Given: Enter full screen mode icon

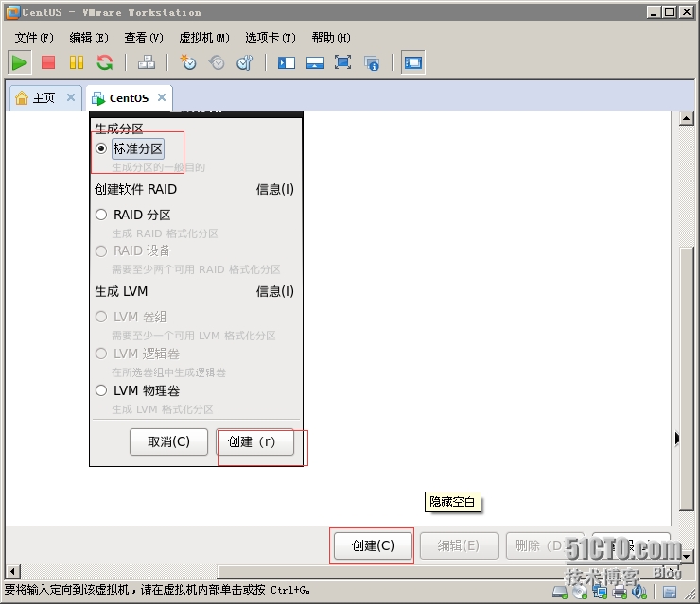Looking at the screenshot, I should click(342, 62).
